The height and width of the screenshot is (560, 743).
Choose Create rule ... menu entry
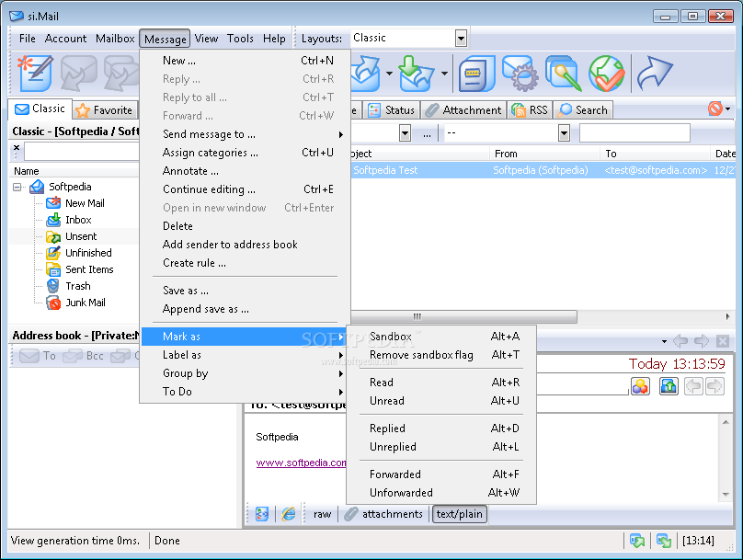tap(245, 263)
